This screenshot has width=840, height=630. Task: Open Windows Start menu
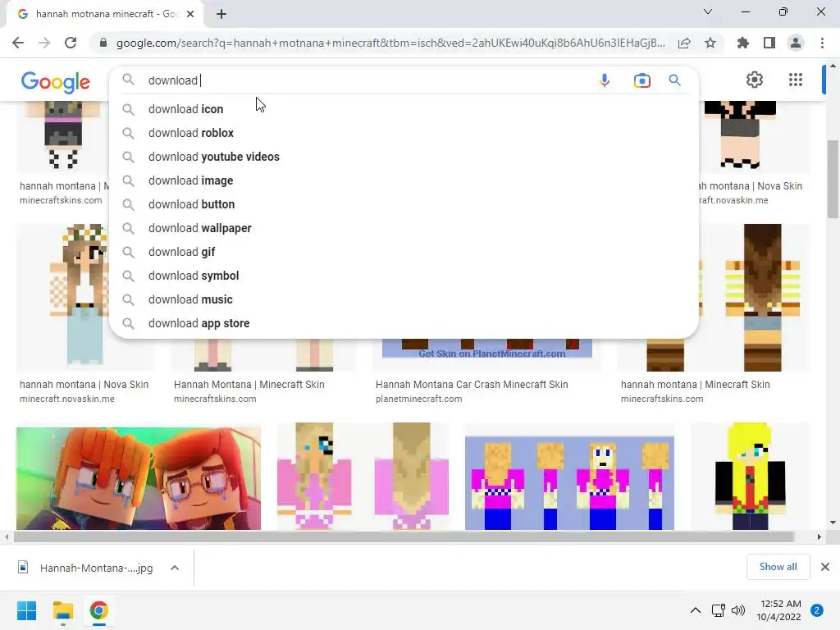pos(26,610)
